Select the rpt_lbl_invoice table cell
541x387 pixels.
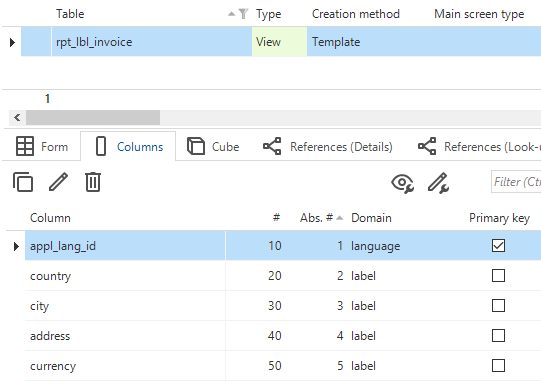(152, 42)
